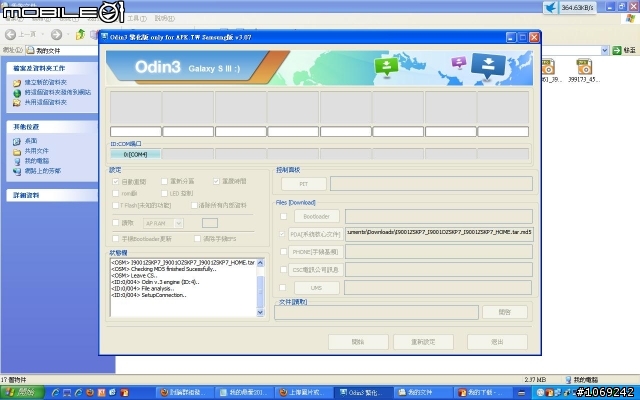The width and height of the screenshot is (640, 400).
Task: Click log line 'Checking MD5 finished Sucessfully..'
Action: pos(164,269)
